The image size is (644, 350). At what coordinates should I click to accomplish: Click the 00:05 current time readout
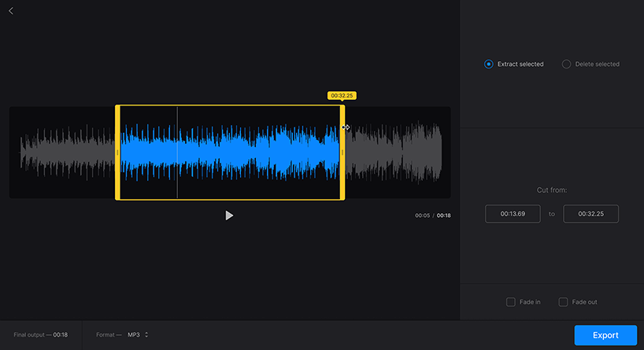click(x=421, y=216)
